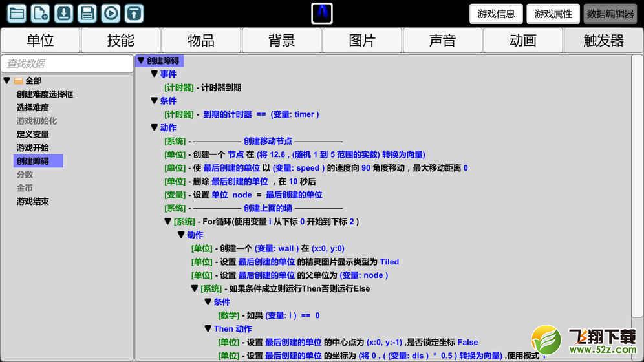644x362 pixels.
Task: Click (变量: dis) parameter
Action: tap(408, 356)
